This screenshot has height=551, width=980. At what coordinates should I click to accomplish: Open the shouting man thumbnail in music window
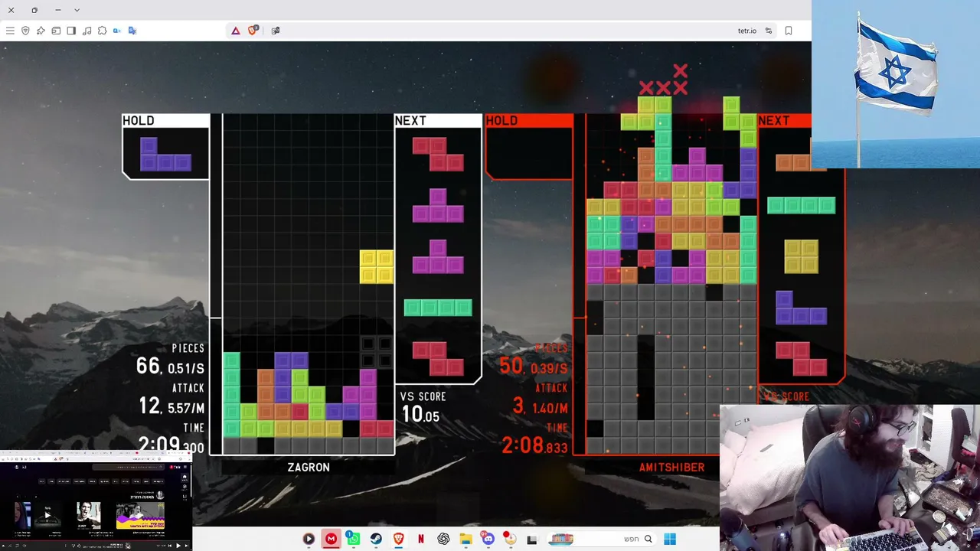pyautogui.click(x=89, y=515)
